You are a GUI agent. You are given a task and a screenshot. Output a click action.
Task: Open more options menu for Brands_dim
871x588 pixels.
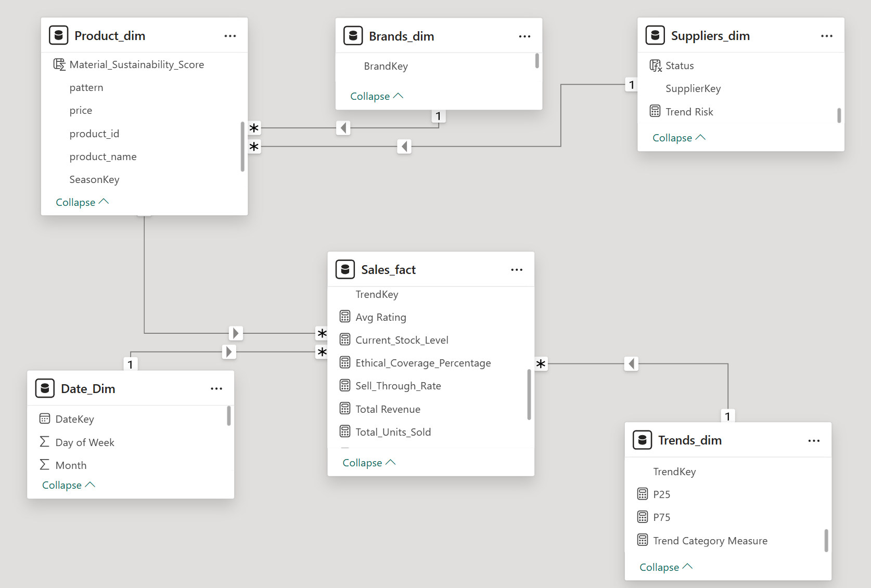(x=524, y=35)
